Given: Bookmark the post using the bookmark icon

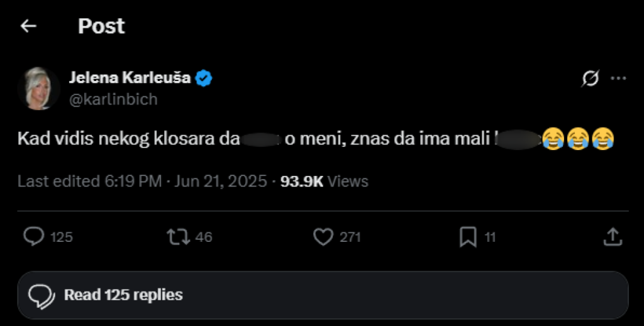Looking at the screenshot, I should [467, 236].
